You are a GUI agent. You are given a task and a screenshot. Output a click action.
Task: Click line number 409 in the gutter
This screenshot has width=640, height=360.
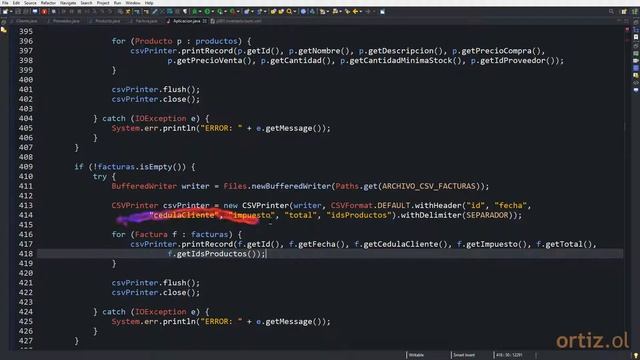[x=26, y=167]
